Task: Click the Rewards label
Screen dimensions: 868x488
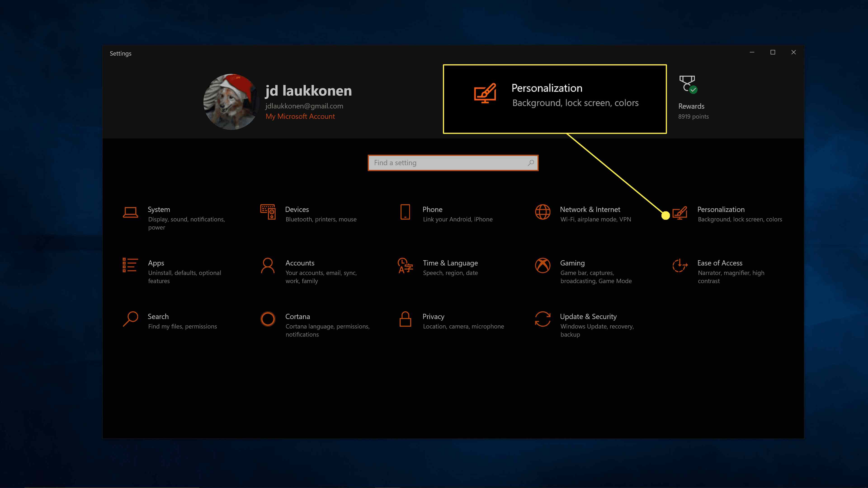Action: [x=691, y=106]
